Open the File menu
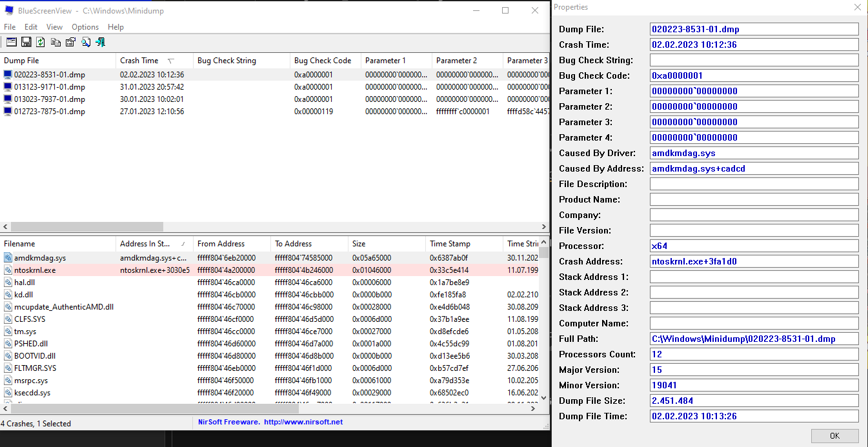 tap(10, 27)
